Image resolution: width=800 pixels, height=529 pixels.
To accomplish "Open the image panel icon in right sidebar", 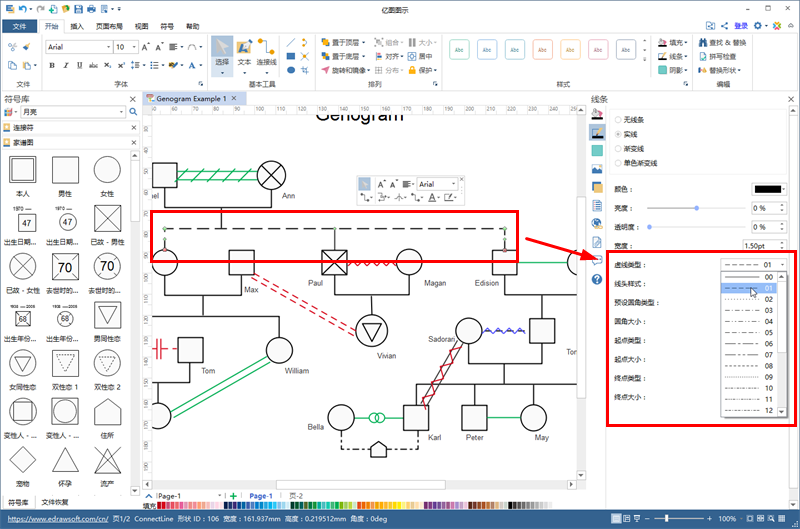I will pos(597,169).
